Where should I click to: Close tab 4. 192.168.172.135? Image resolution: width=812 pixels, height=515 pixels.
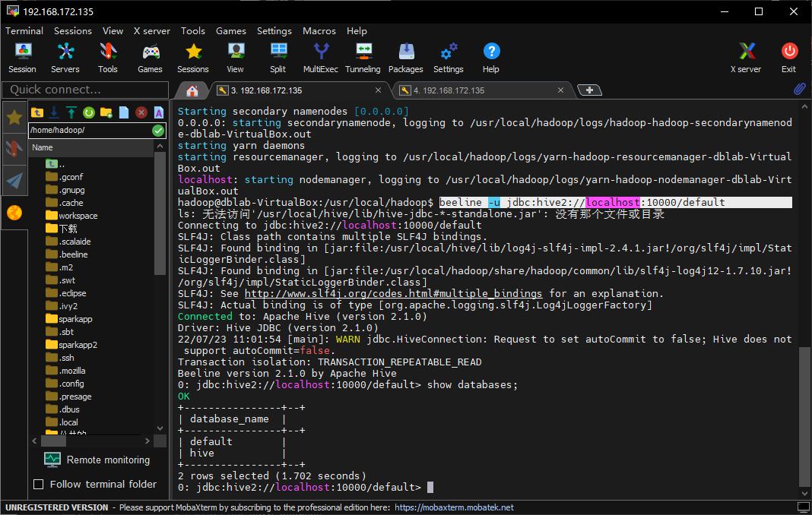(x=560, y=90)
